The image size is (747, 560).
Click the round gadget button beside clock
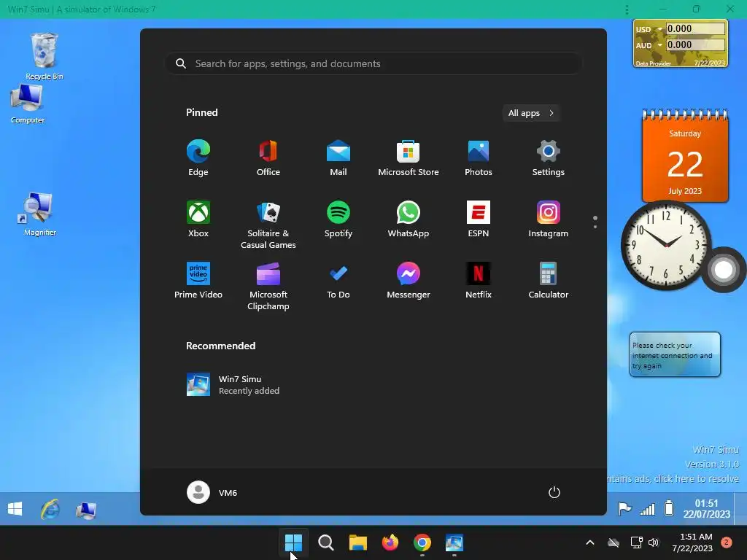[723, 270]
